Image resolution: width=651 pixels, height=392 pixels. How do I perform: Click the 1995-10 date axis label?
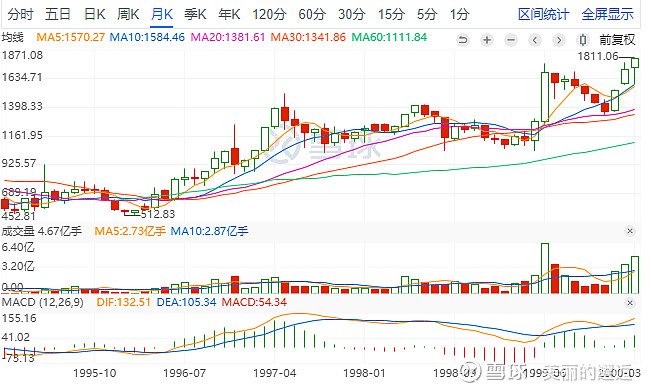pos(95,373)
